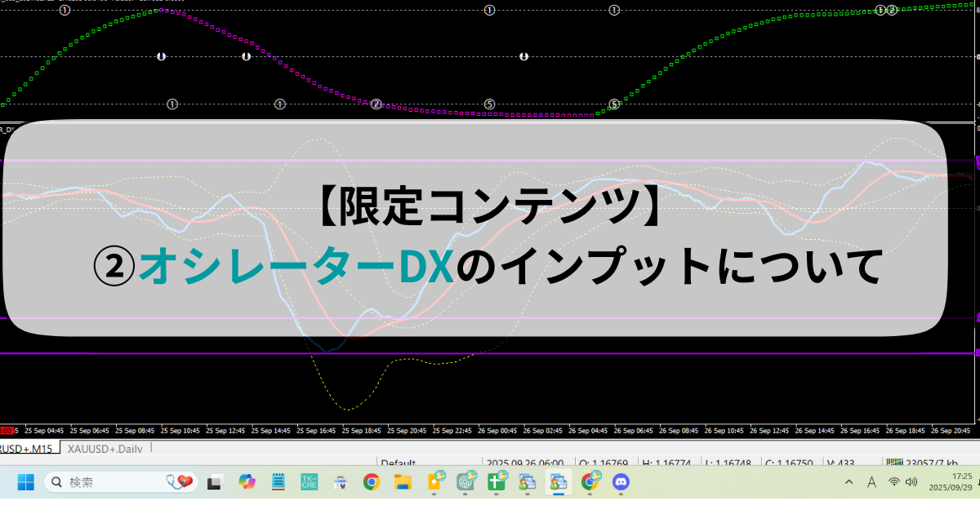The image size is (980, 514).
Task: Open Wi-Fi network settings in tray
Action: pyautogui.click(x=895, y=482)
